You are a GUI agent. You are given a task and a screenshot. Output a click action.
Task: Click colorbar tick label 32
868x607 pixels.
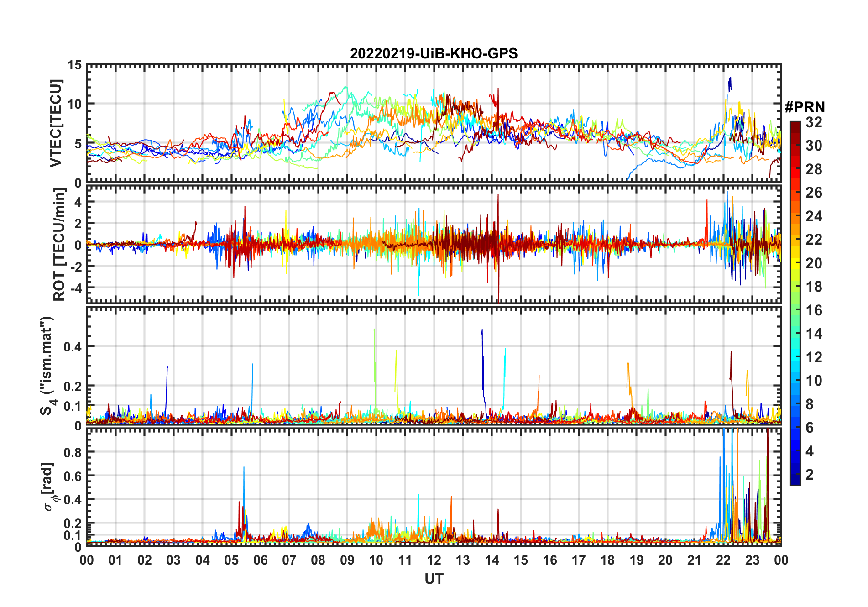point(814,122)
